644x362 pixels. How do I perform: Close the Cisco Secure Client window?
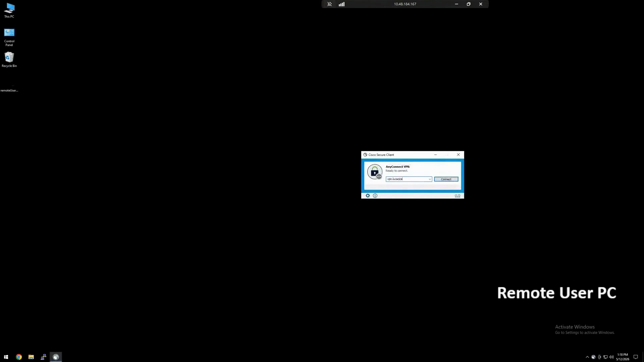tap(458, 155)
